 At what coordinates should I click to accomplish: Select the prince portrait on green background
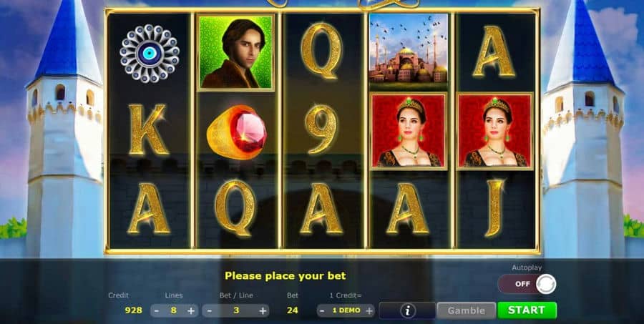click(x=236, y=52)
